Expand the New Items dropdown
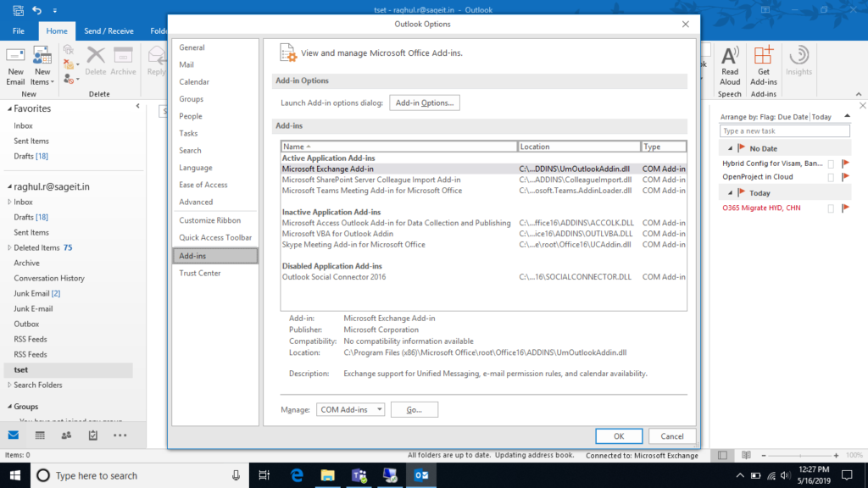868x488 pixels. 42,82
